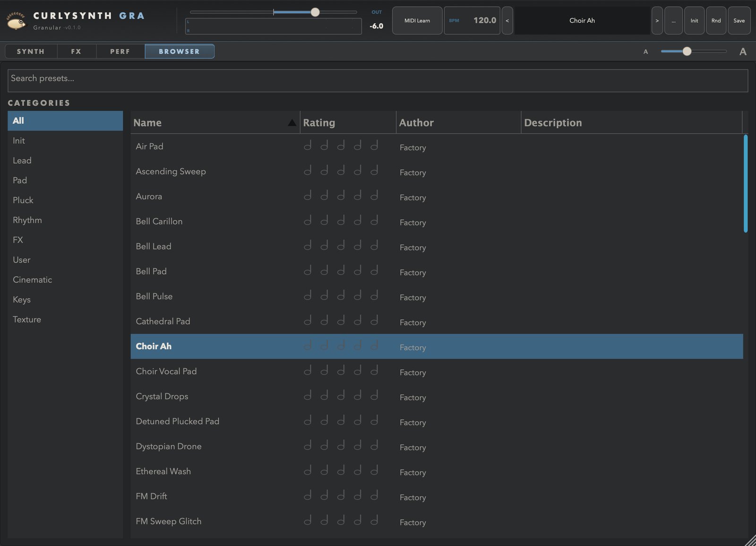Screen dimensions: 756x546
Task: Set fifth rating note for Dystopian Drone
Action: (374, 446)
